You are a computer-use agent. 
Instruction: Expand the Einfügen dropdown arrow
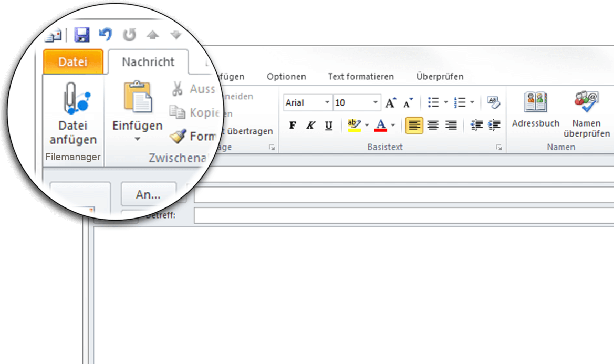[x=138, y=139]
